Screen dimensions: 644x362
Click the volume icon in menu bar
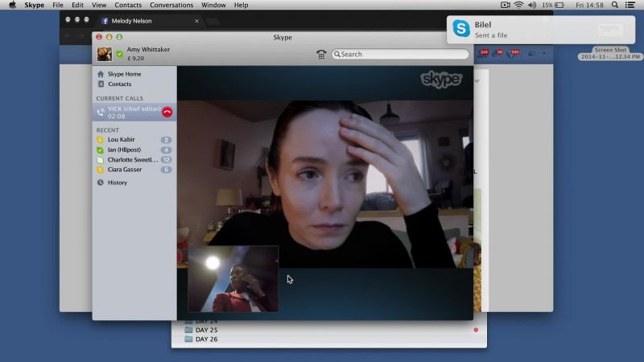tap(532, 5)
